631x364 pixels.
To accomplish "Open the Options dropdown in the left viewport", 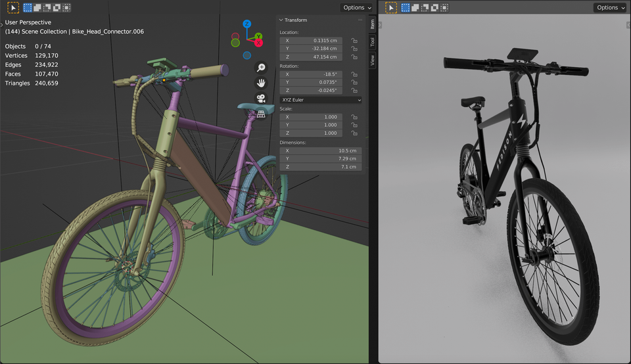I will pyautogui.click(x=357, y=8).
